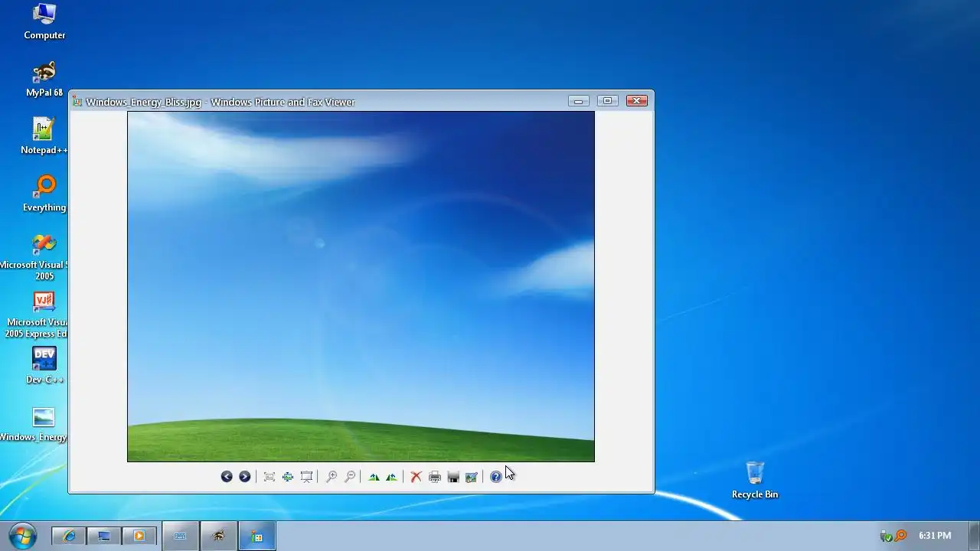Launch the media player from quick launch
Image resolution: width=980 pixels, height=551 pixels.
point(139,536)
